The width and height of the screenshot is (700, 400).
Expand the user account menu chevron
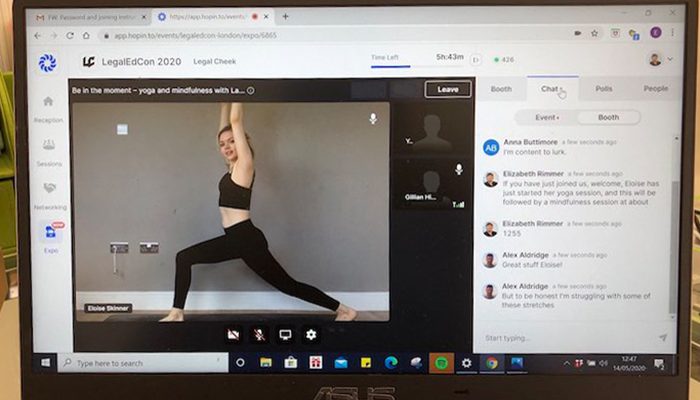pyautogui.click(x=670, y=59)
